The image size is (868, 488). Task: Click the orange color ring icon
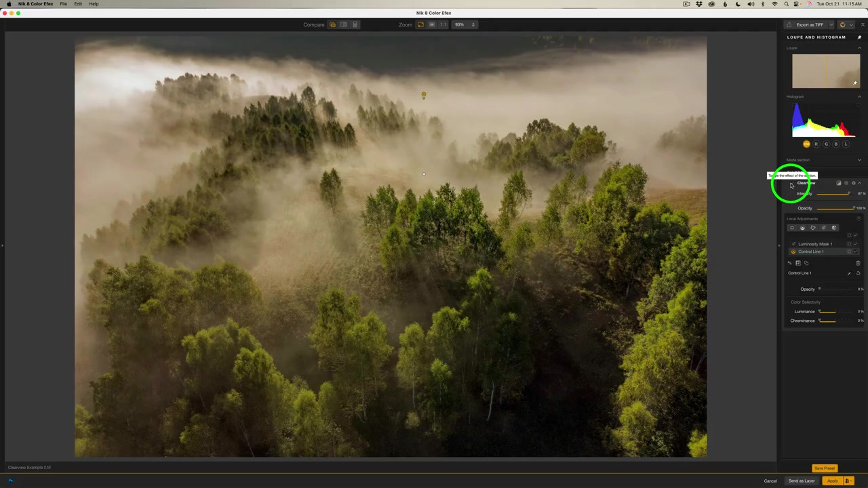(842, 25)
